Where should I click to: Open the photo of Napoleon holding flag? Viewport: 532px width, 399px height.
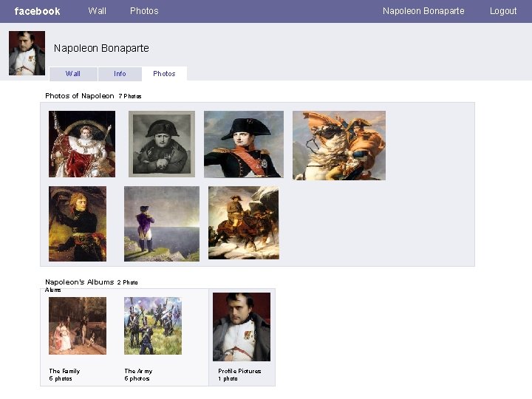(x=78, y=224)
